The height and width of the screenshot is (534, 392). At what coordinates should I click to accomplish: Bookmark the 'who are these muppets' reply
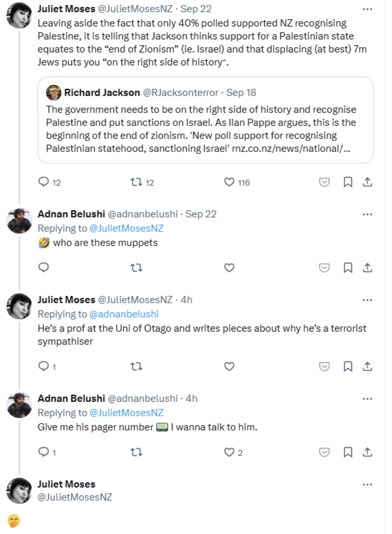(x=348, y=268)
